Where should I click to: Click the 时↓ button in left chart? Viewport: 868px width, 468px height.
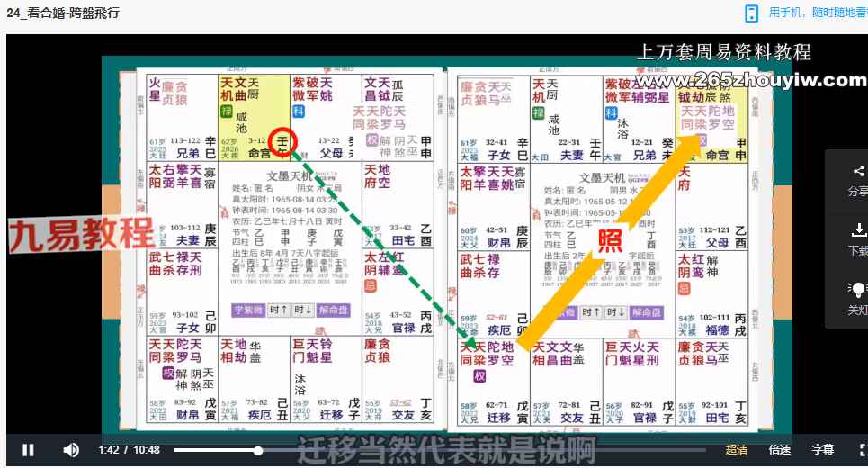302,310
